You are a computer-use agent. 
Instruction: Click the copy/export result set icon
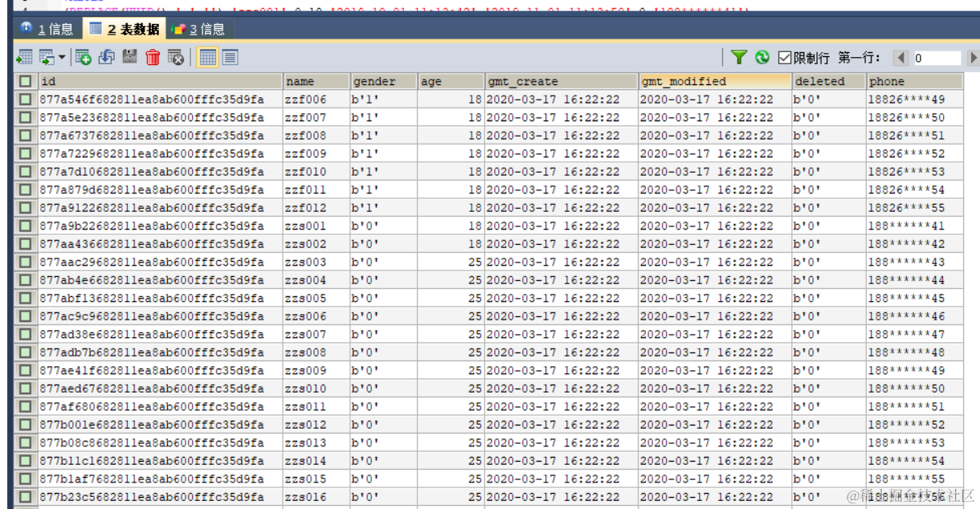coord(47,57)
